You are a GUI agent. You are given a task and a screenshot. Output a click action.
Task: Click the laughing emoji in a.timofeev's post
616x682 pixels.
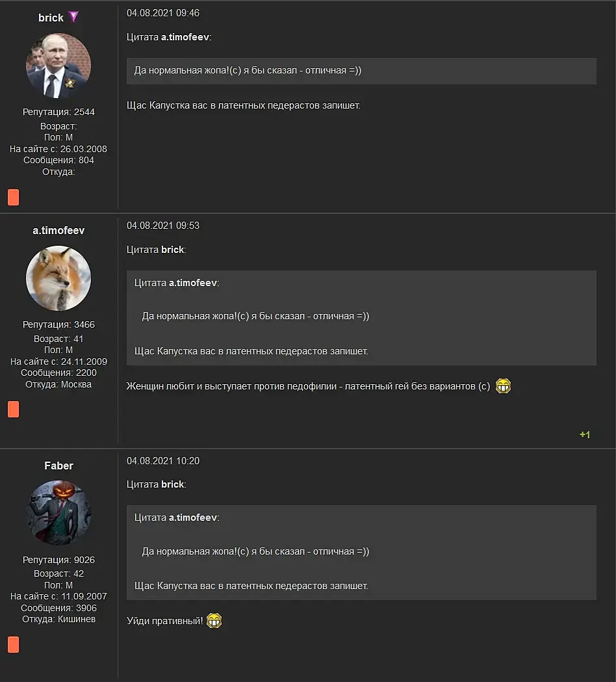tap(503, 386)
